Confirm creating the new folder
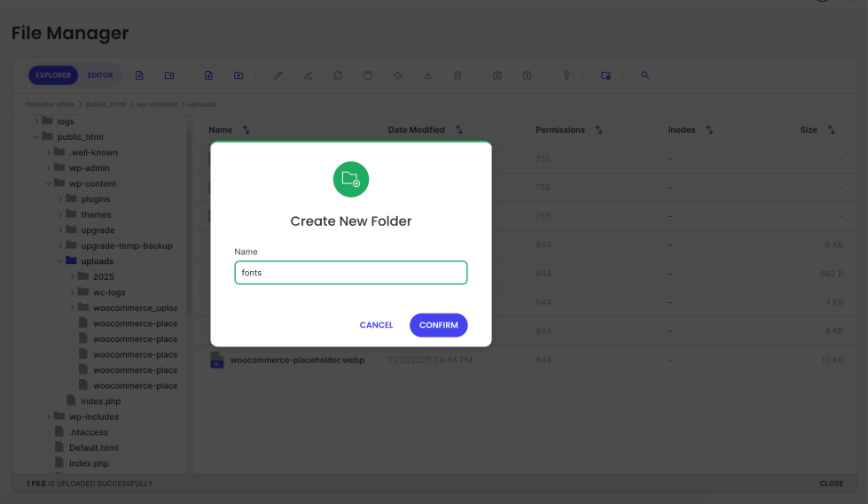868x504 pixels. point(438,325)
